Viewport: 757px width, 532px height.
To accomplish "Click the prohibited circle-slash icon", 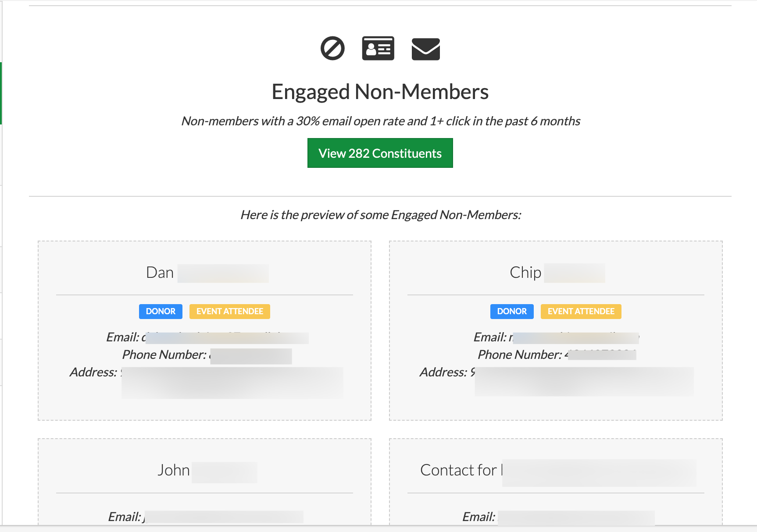I will point(332,48).
